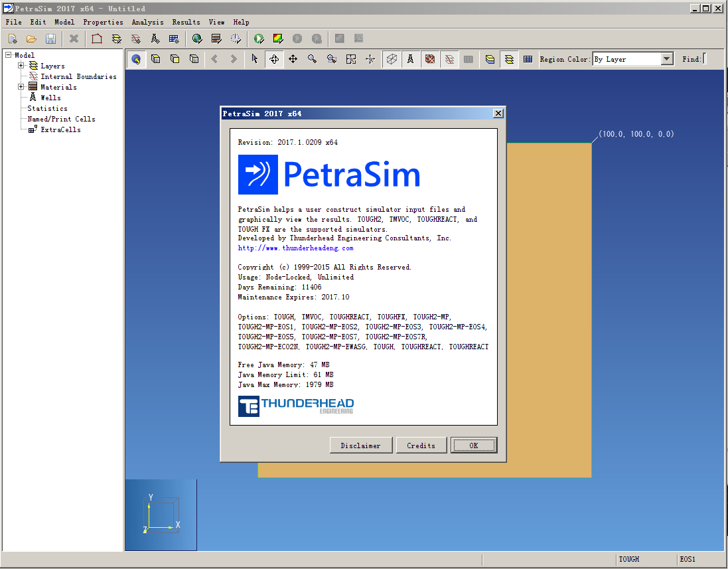
Task: Select the arrow selection tool
Action: tap(254, 59)
